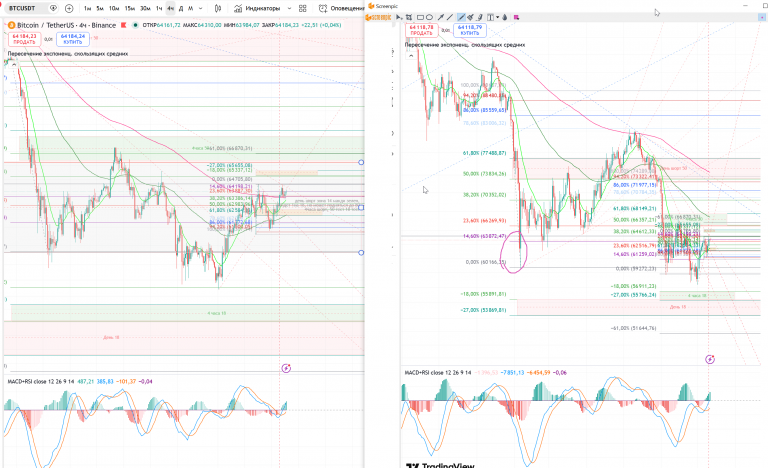
Task: Switch chart to 10м timeframe
Action: click(x=114, y=8)
